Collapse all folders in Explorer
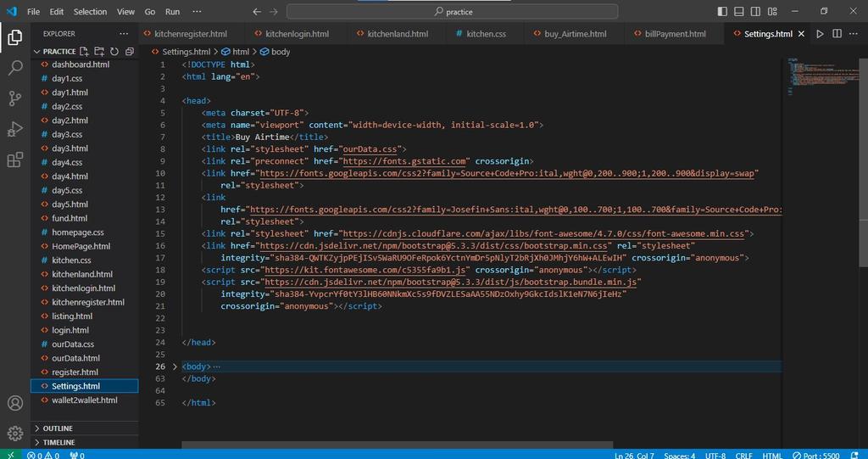 pyautogui.click(x=129, y=52)
